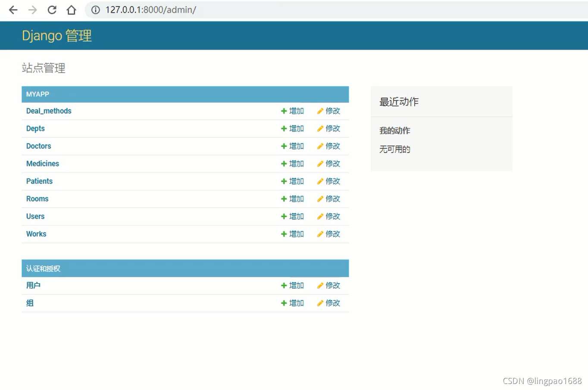The width and height of the screenshot is (588, 390).
Task: View site info icon in address bar
Action: pyautogui.click(x=96, y=10)
